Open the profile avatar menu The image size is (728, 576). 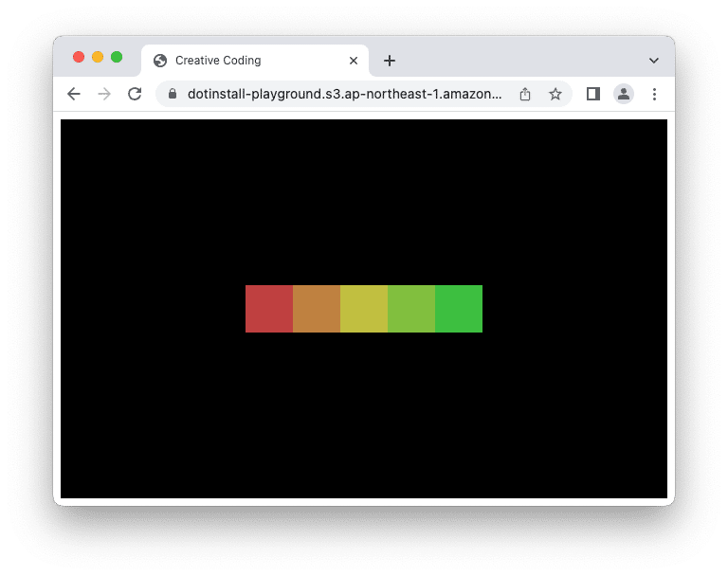(624, 94)
